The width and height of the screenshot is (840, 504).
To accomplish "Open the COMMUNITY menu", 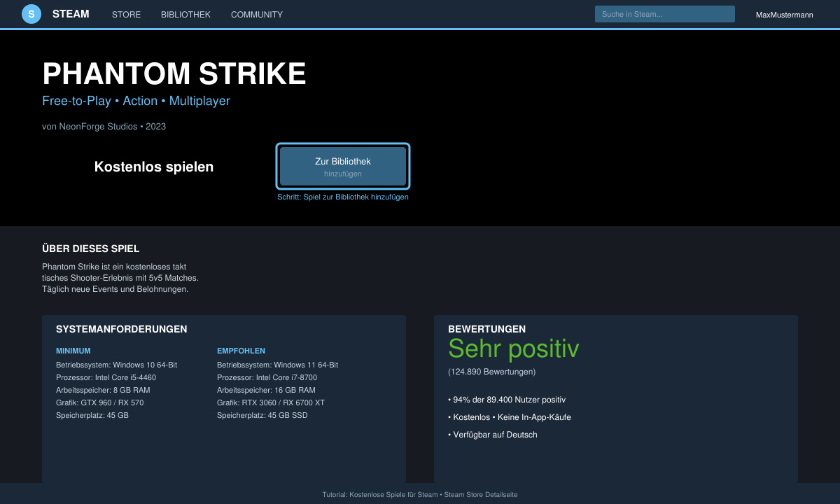I will pos(257,15).
